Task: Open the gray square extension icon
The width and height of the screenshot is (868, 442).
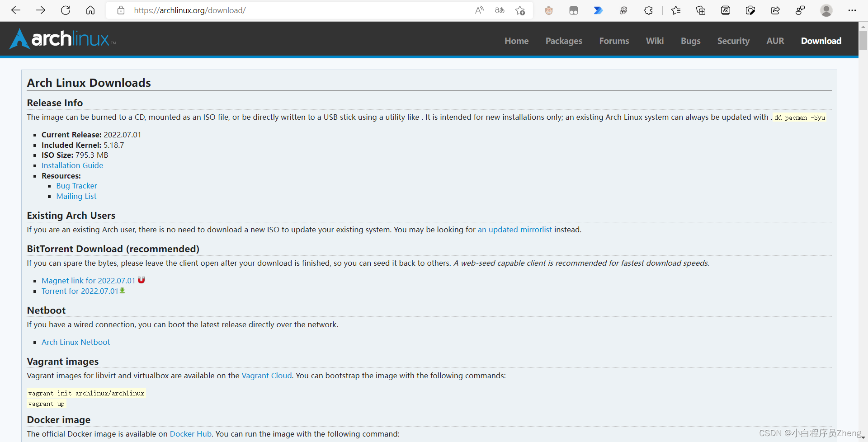Action: tap(574, 10)
